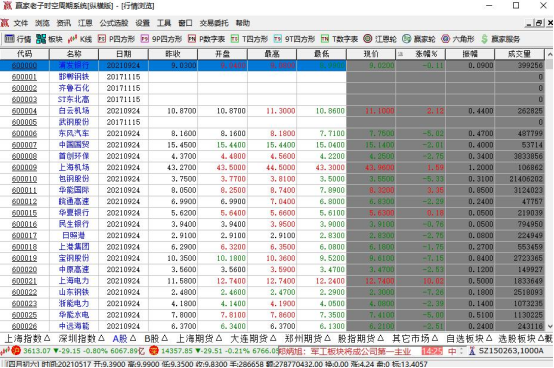Screen dimensions: 554x368
Task: Open the 窗口 menu
Action: pos(185,23)
